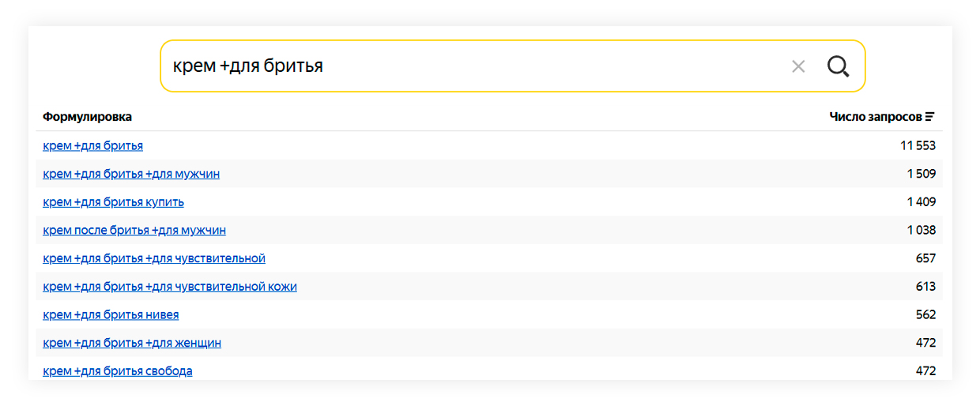This screenshot has height=406, width=980.
Task: Open "крем +для бритья +для чувствительной кожи" link
Action: click(170, 287)
